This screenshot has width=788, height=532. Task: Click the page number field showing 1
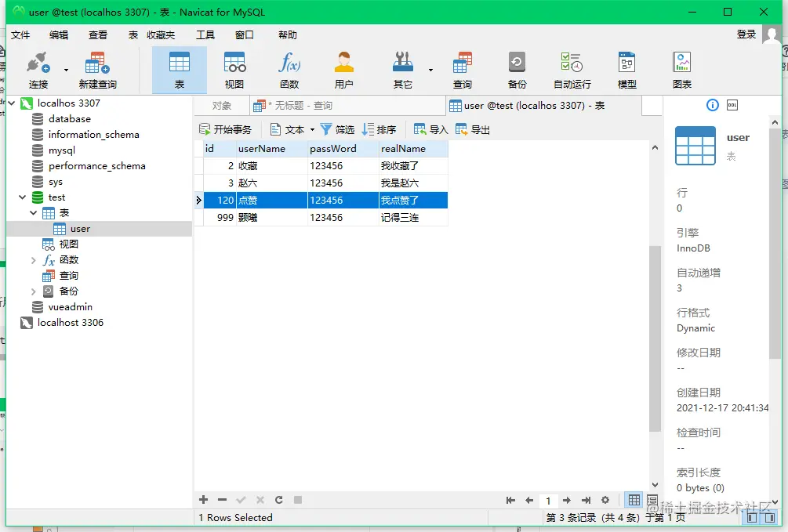pyautogui.click(x=548, y=501)
